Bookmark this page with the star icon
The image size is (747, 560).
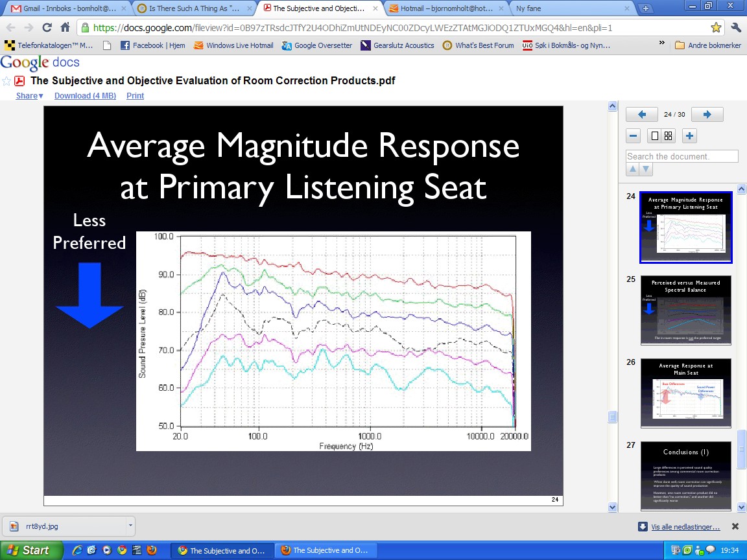(715, 28)
